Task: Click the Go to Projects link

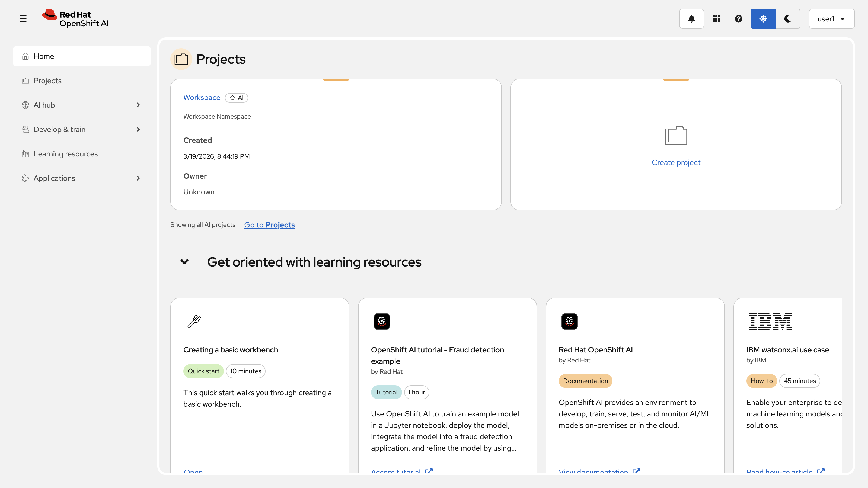Action: (269, 225)
